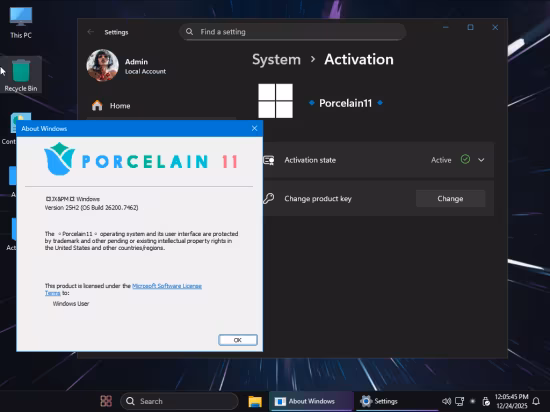Image resolution: width=550 pixels, height=412 pixels.
Task: Click the USB safely remove tray icon
Action: tap(486, 401)
